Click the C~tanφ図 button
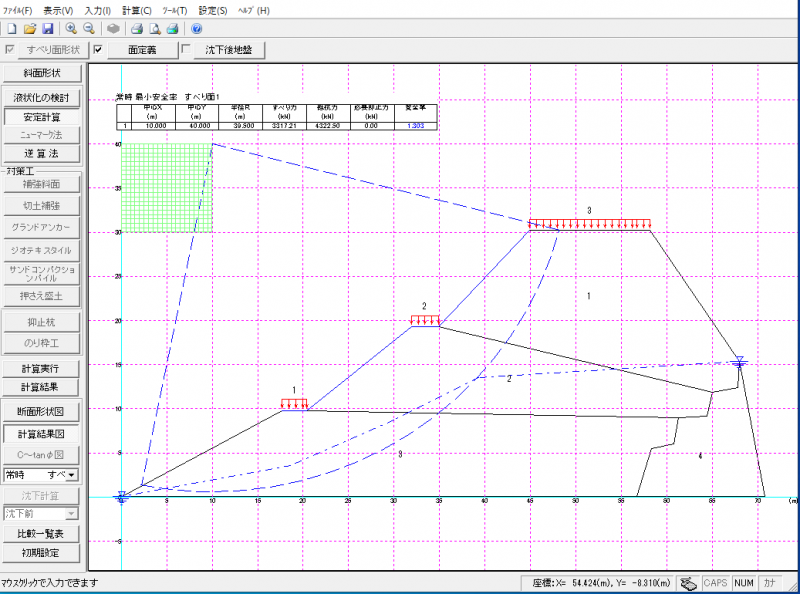This screenshot has width=800, height=594. click(x=41, y=455)
